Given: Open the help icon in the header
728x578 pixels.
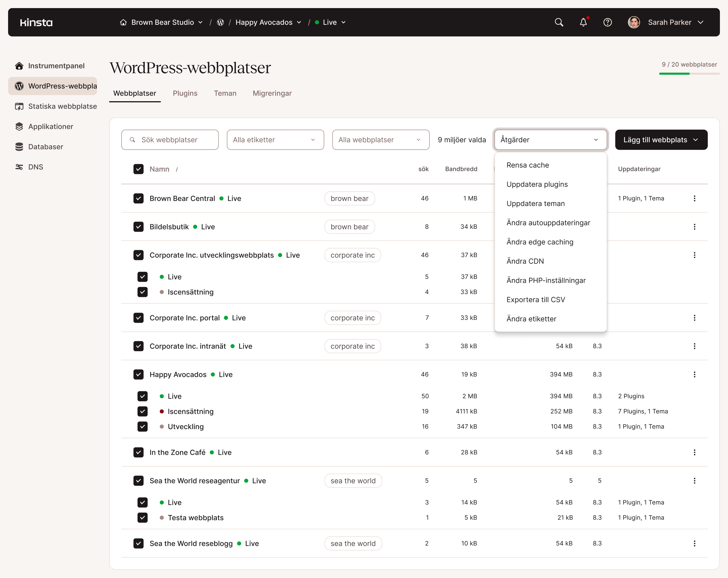Looking at the screenshot, I should [x=607, y=22].
